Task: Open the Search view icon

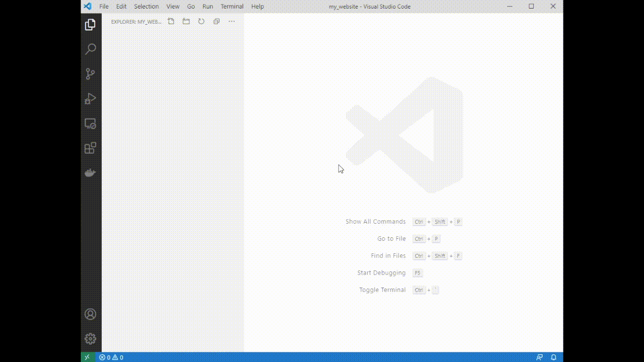Action: pyautogui.click(x=90, y=49)
